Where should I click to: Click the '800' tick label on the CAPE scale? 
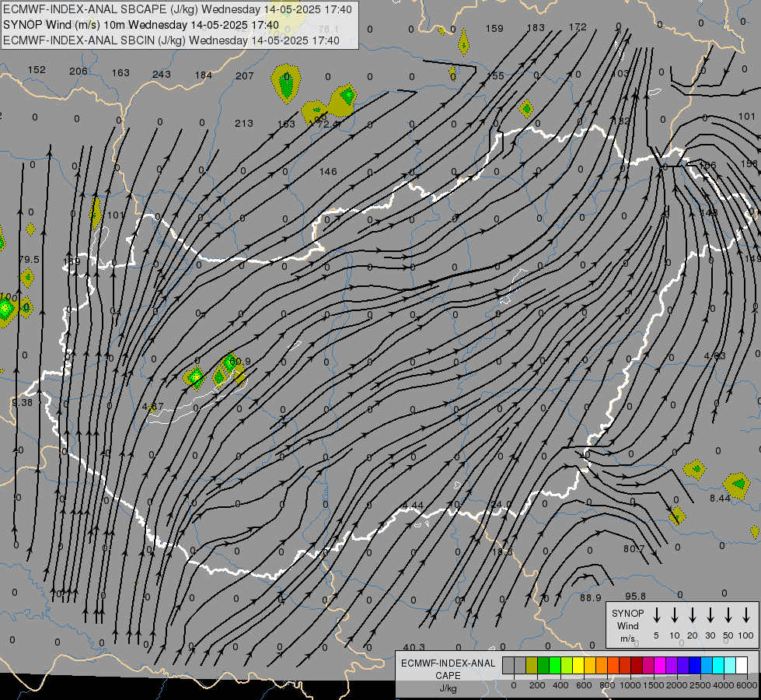point(607,685)
